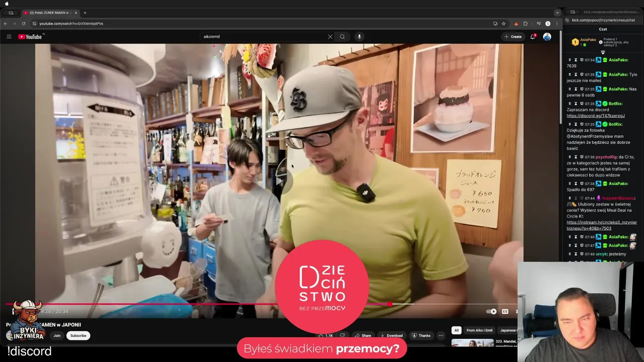Click the YouTube search field with aikoiemil

point(264,37)
